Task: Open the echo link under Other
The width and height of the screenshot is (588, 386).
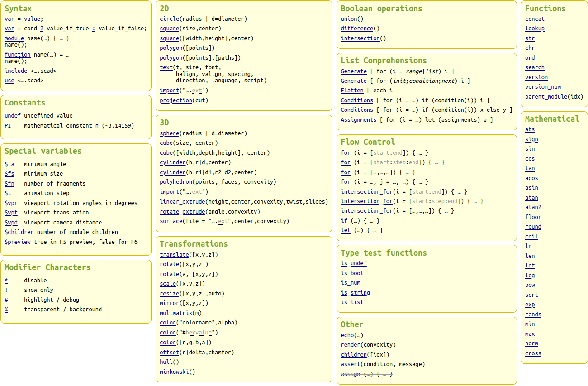Action: [x=347, y=335]
